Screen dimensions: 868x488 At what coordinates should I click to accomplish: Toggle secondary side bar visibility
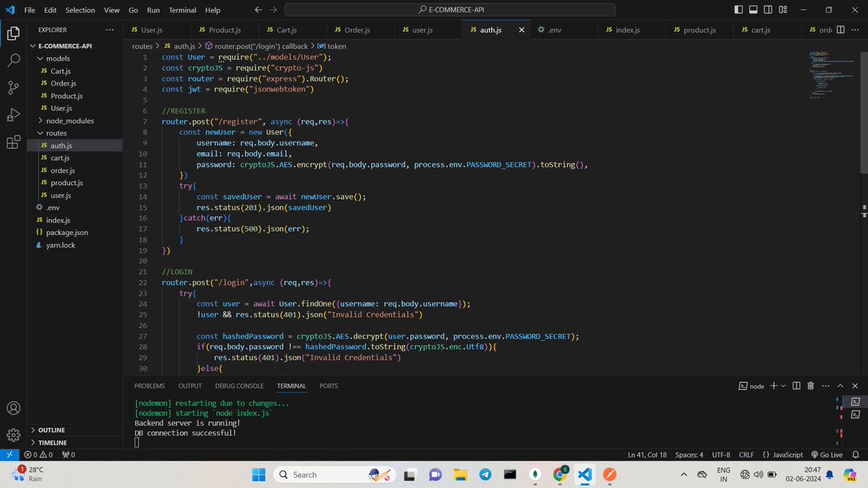click(x=768, y=10)
